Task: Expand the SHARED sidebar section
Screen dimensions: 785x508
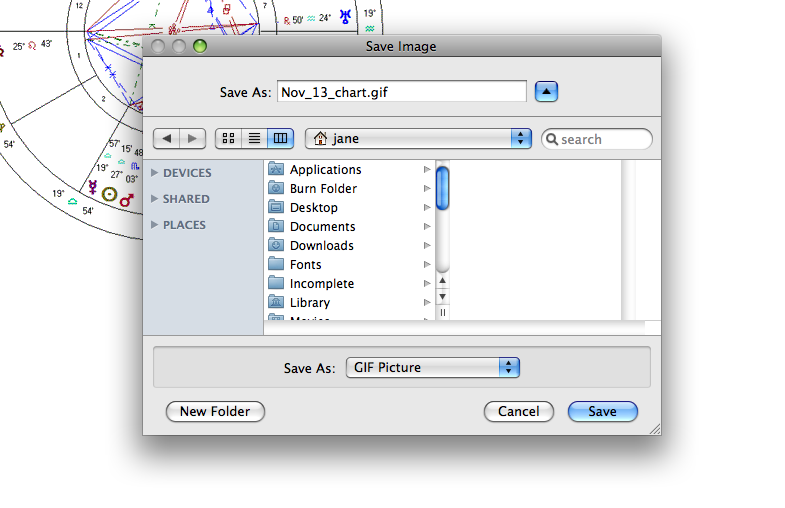Action: 155,199
